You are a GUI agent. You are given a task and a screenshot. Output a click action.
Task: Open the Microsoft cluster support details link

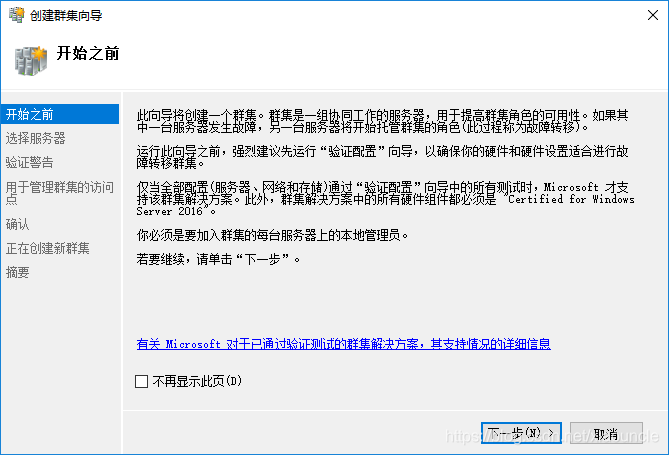coord(343,344)
